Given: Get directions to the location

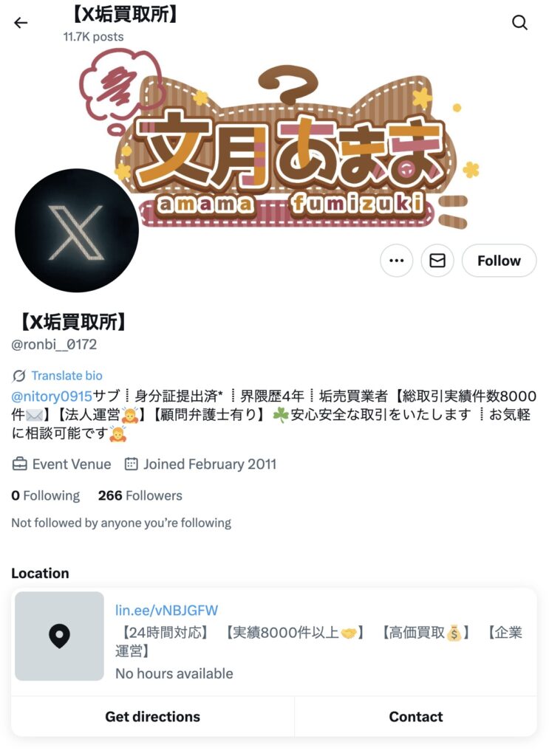Looking at the screenshot, I should (152, 717).
